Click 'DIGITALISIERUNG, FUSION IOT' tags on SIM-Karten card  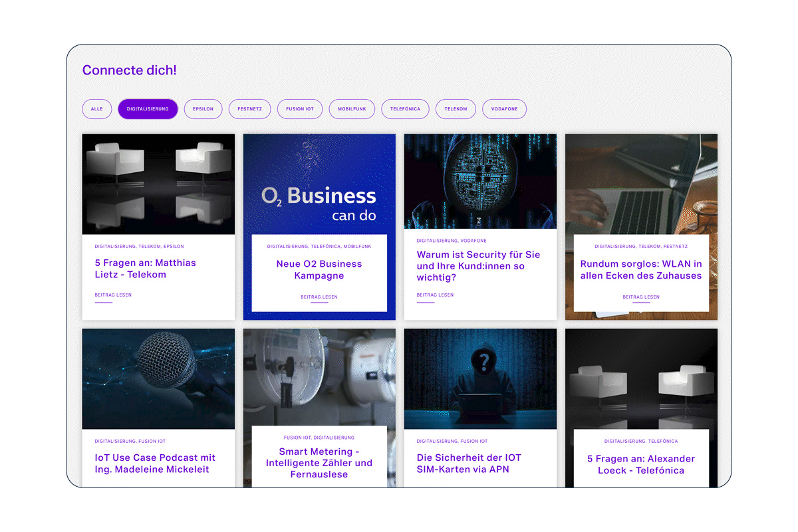click(x=452, y=441)
